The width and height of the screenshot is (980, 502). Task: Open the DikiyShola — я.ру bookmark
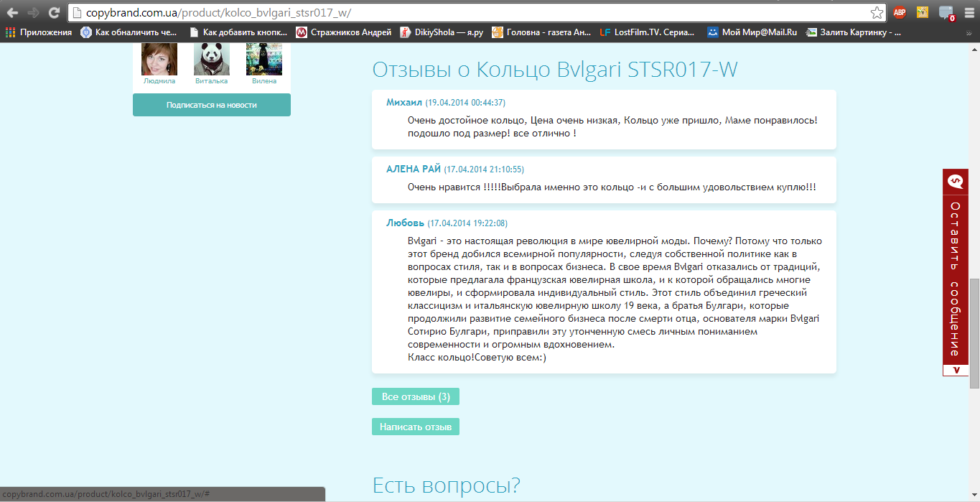pyautogui.click(x=442, y=32)
